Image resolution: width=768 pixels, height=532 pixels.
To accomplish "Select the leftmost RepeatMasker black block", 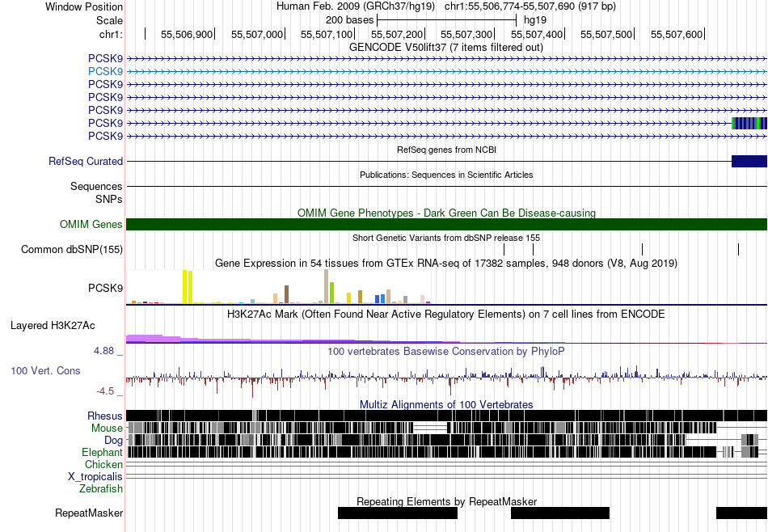I will (397, 513).
